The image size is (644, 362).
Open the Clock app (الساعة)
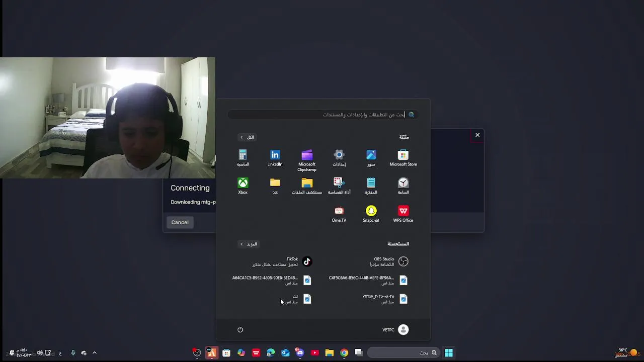tap(403, 186)
